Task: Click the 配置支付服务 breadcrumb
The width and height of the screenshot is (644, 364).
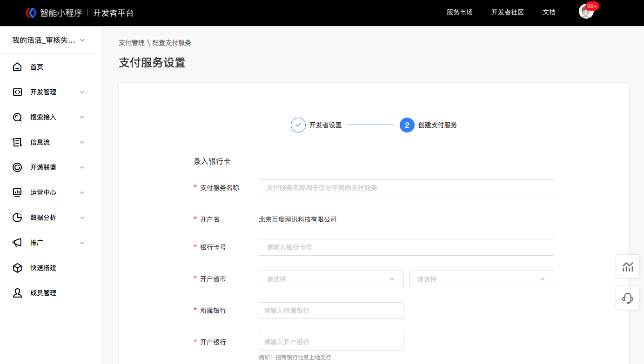Action: pyautogui.click(x=172, y=43)
